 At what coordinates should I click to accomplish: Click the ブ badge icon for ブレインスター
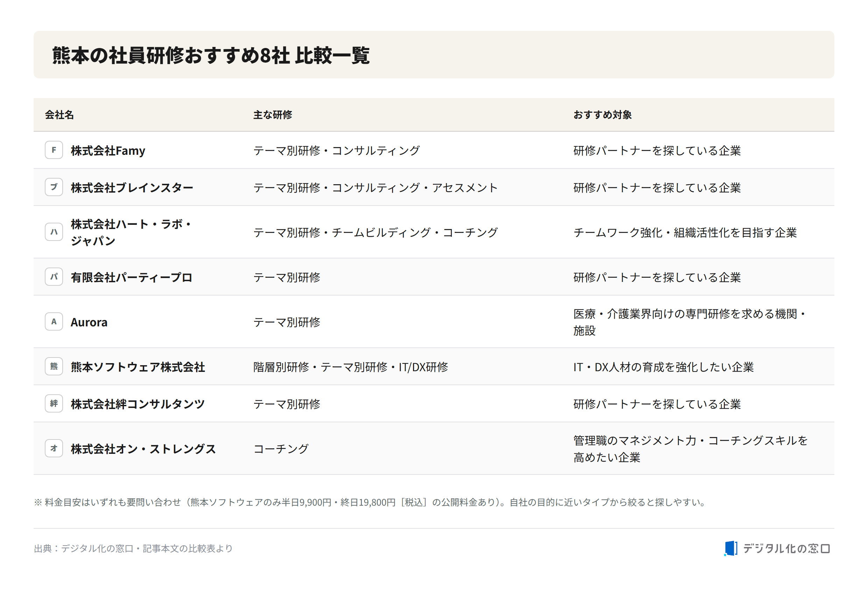point(54,187)
